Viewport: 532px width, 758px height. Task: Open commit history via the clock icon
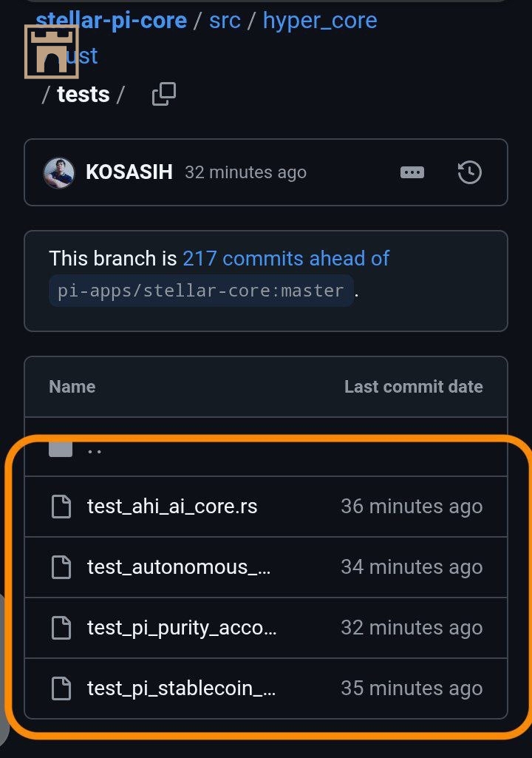[470, 172]
